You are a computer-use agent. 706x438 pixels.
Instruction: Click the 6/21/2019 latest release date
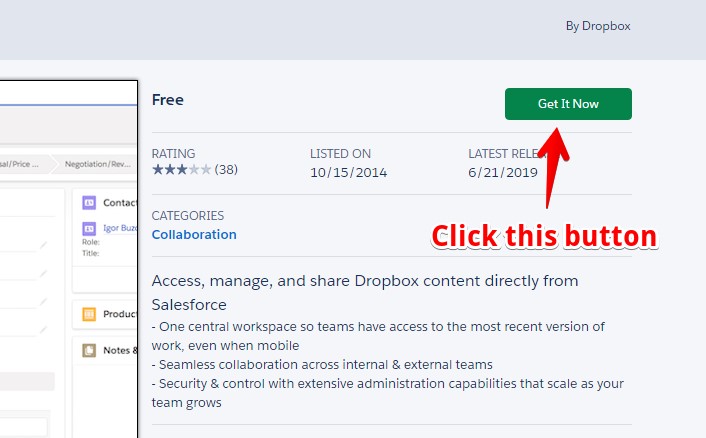click(503, 172)
